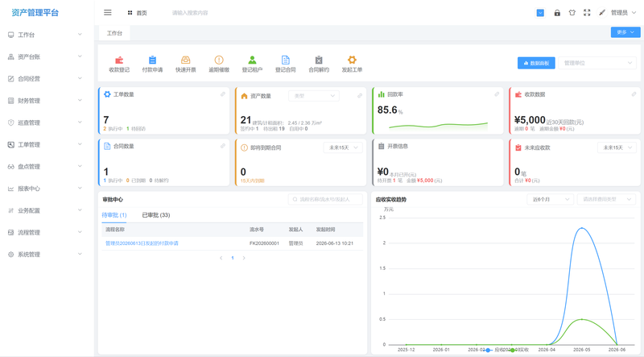644x357 pixels.
Task: Switch to the 已审批 (33) tab
Action: click(156, 215)
